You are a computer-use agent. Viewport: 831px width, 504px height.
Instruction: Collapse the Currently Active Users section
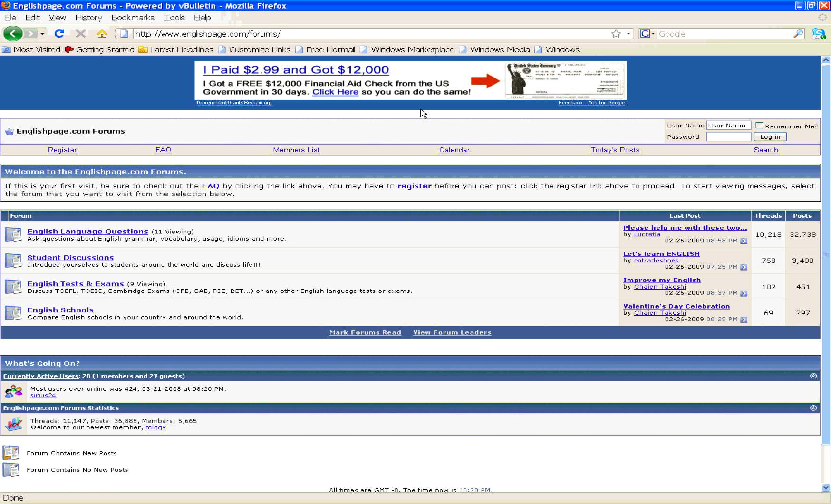[813, 376]
